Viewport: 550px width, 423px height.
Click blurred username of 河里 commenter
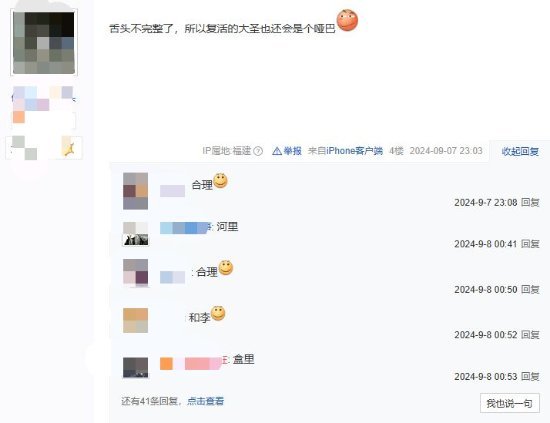click(x=185, y=228)
